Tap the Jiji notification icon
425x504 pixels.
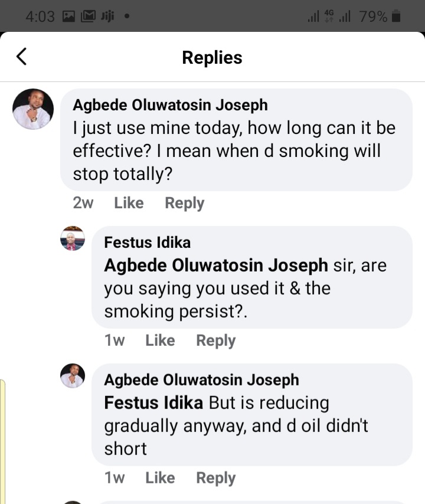tap(107, 17)
